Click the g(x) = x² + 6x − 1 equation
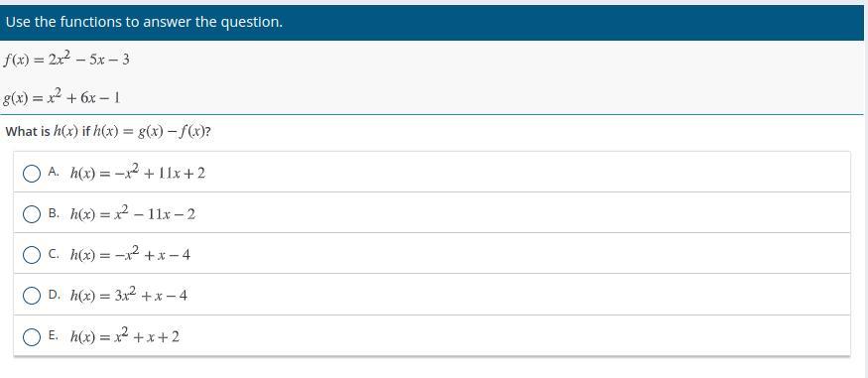The height and width of the screenshot is (378, 868). (62, 97)
